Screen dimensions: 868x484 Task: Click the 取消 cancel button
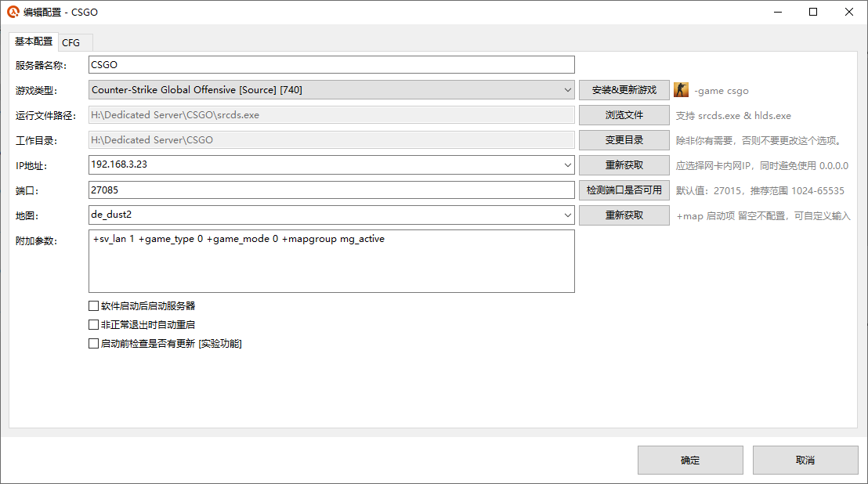(805, 461)
